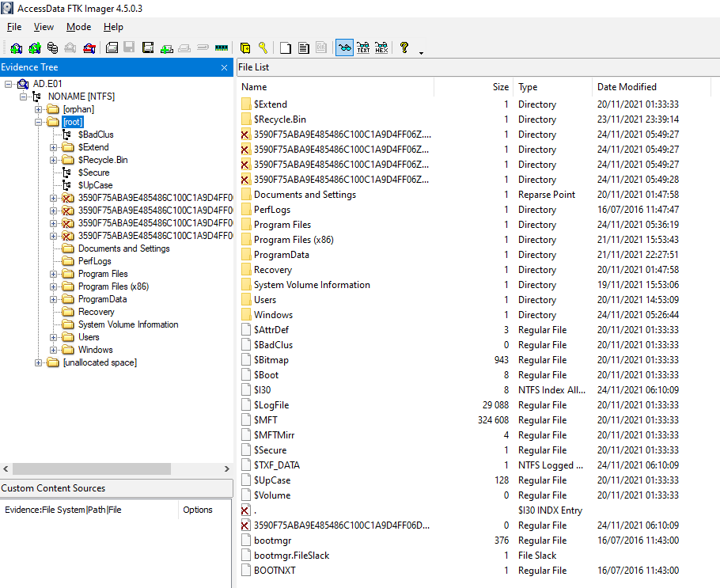Click the Add All Attached Devices icon
720x588 pixels.
click(x=34, y=48)
